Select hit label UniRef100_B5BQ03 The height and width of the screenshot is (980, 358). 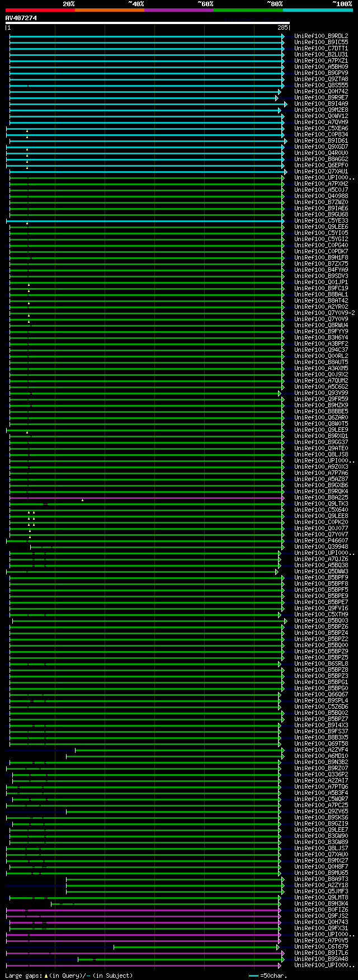321,620
